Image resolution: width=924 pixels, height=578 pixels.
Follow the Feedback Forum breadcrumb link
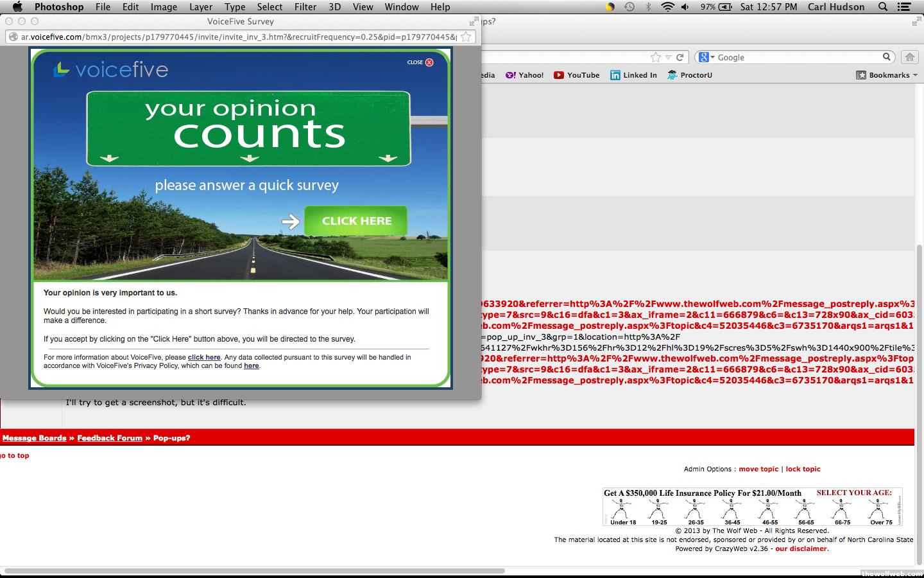tap(110, 438)
